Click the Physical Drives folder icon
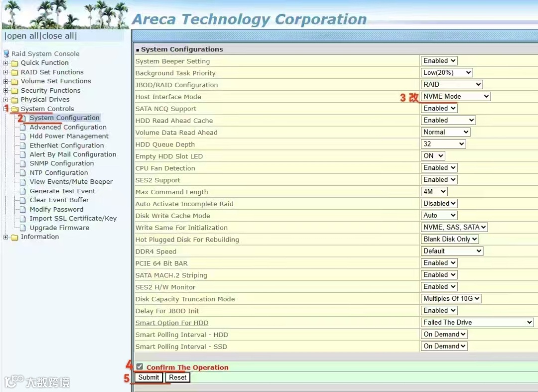 [14, 100]
